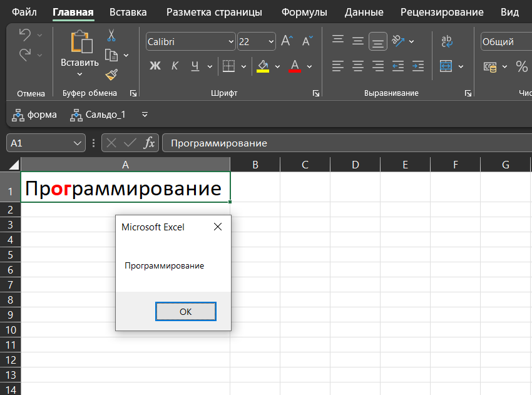
Task: Switch to Разметка страницы tab
Action: pyautogui.click(x=214, y=13)
